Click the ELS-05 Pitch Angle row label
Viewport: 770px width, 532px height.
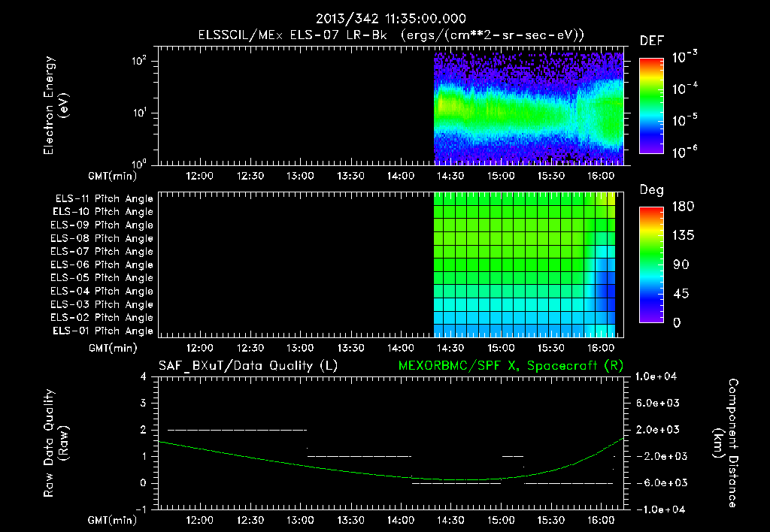102,278
